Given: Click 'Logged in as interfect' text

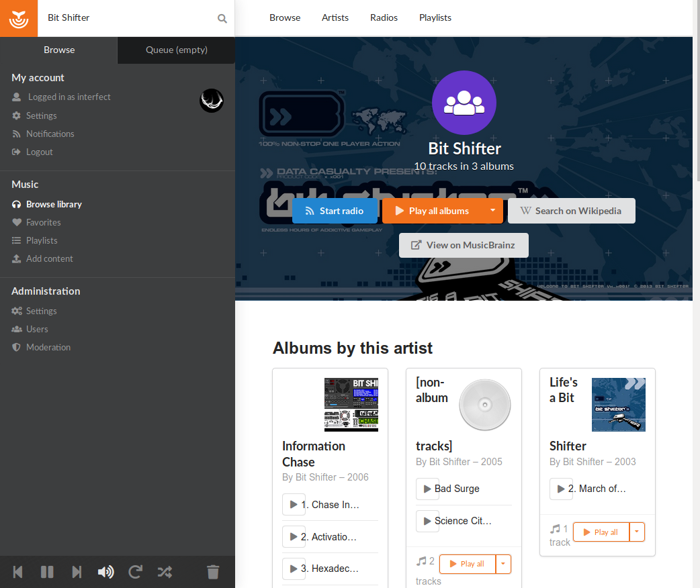Looking at the screenshot, I should [69, 97].
